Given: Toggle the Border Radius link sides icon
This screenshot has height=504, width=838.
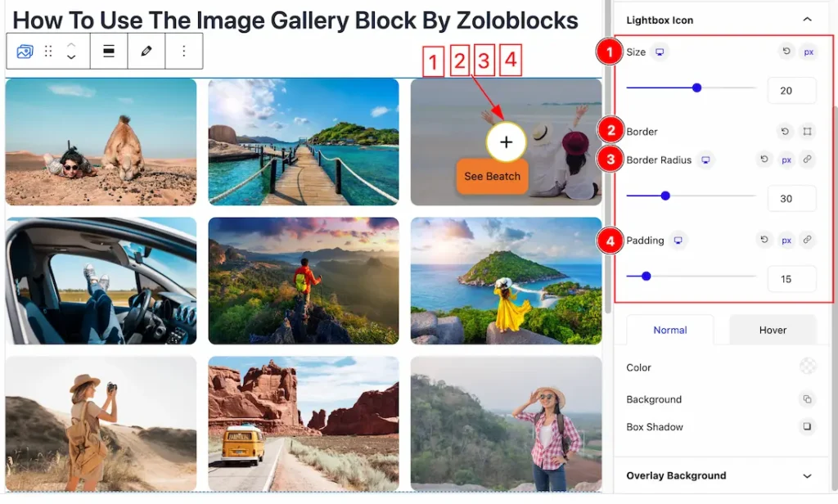Looking at the screenshot, I should pyautogui.click(x=807, y=160).
